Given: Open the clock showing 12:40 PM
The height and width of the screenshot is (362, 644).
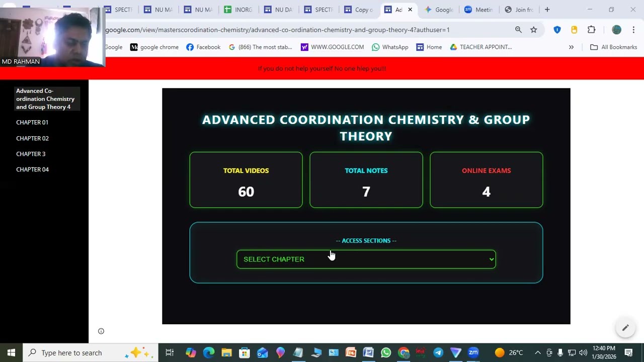Looking at the screenshot, I should click(604, 352).
